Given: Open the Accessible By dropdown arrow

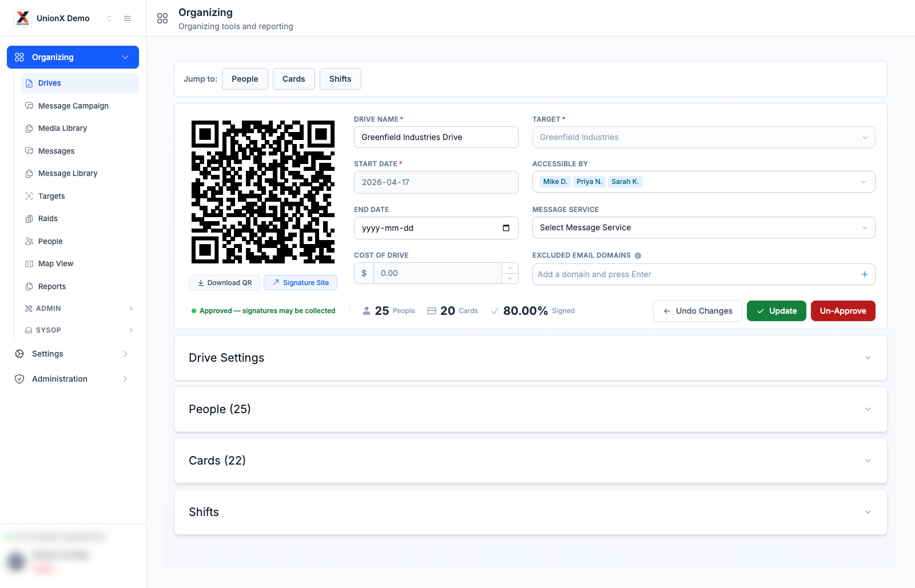Looking at the screenshot, I should point(864,182).
